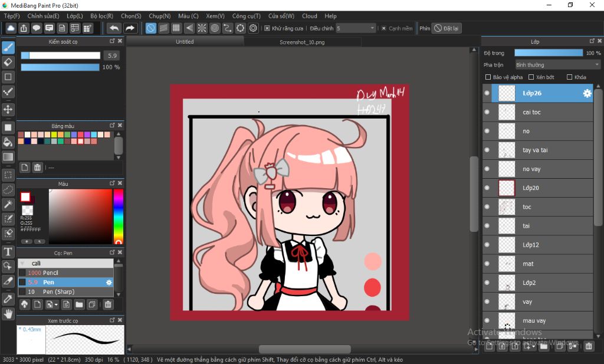Select the Eyedropper tool
Image resolution: width=604 pixels, height=364 pixels.
(8, 299)
